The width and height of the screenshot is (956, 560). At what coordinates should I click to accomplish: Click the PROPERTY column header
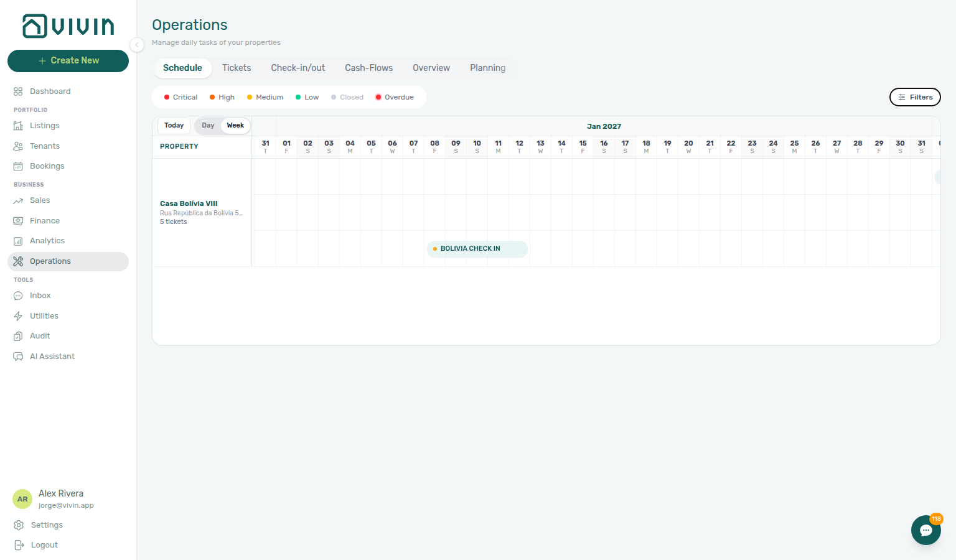pos(179,147)
